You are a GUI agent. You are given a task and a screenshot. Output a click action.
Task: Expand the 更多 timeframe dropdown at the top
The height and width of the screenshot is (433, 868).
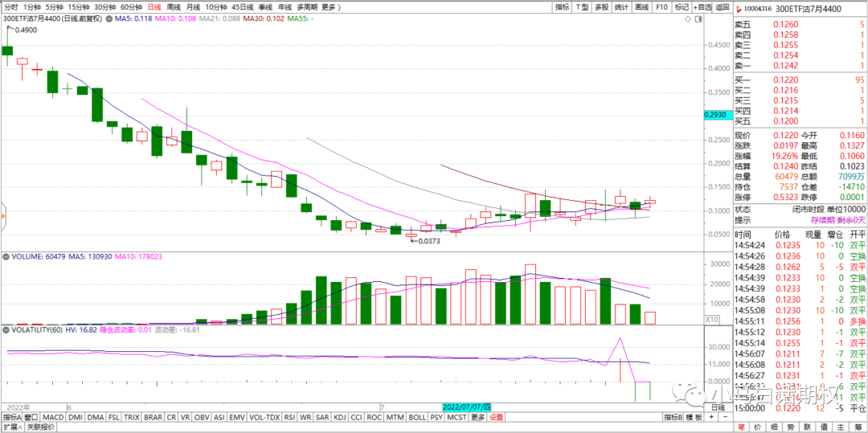(x=329, y=7)
